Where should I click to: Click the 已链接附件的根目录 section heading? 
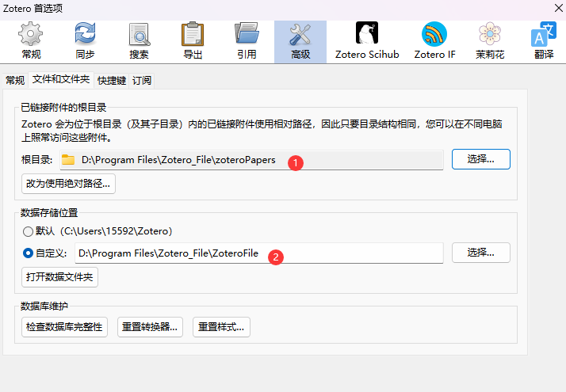(63, 108)
